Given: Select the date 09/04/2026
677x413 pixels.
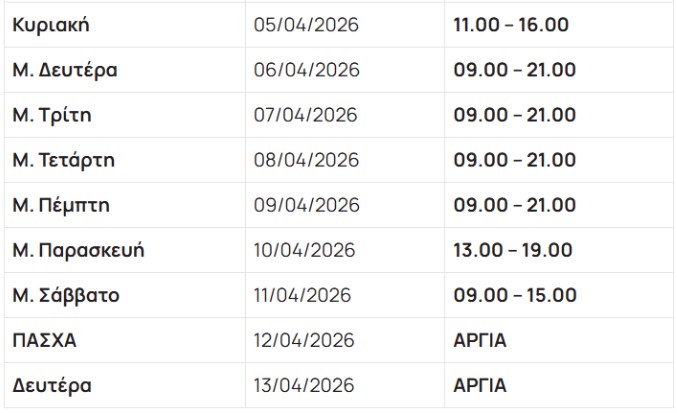Looking at the screenshot, I should coord(306,205).
